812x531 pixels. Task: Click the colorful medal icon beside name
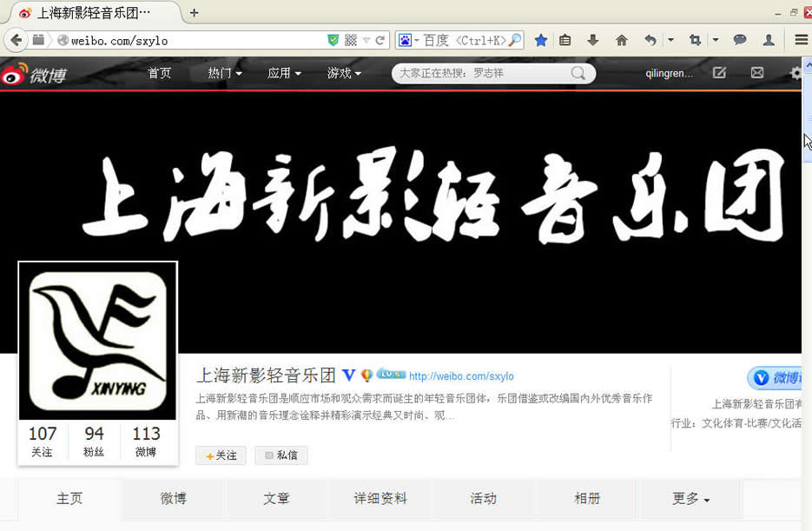click(366, 375)
